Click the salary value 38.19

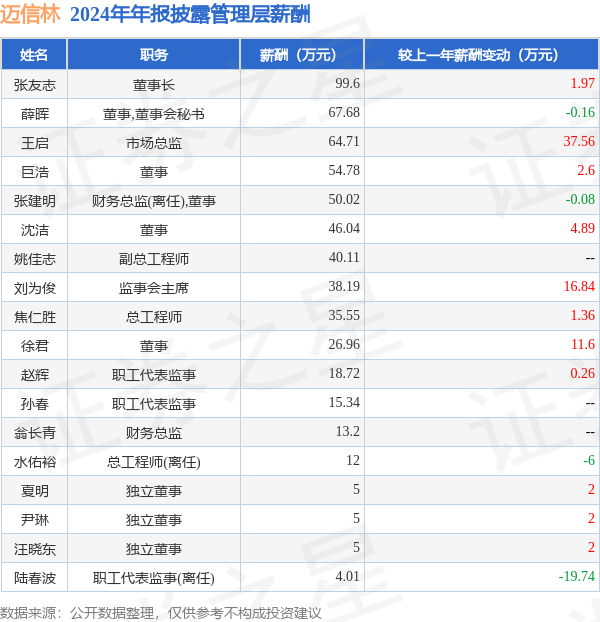coord(344,286)
